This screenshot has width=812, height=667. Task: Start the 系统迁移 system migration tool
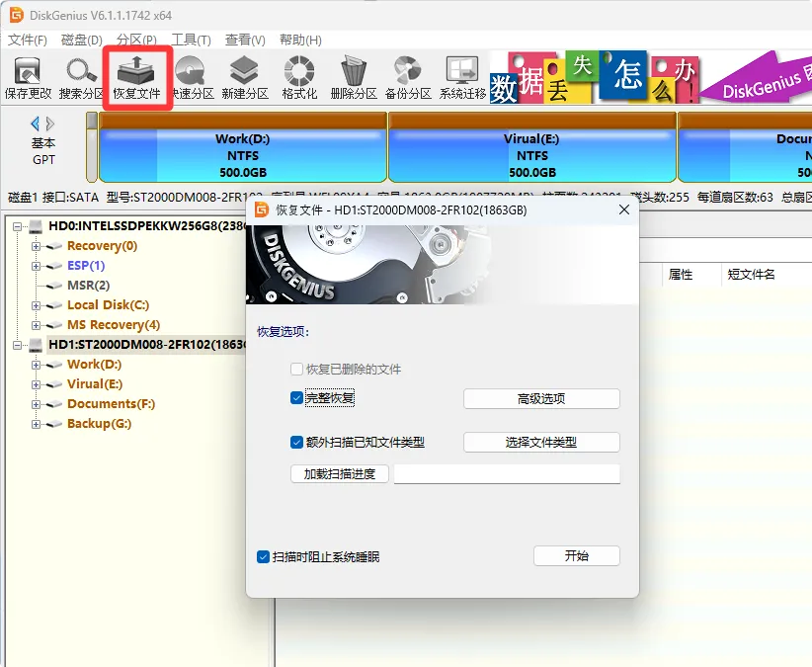[x=462, y=78]
